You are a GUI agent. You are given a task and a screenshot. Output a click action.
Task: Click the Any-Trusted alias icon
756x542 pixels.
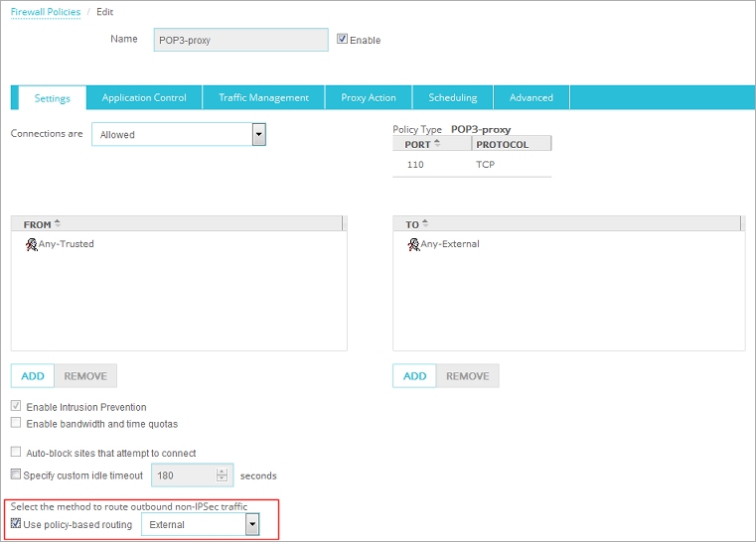pyautogui.click(x=31, y=244)
